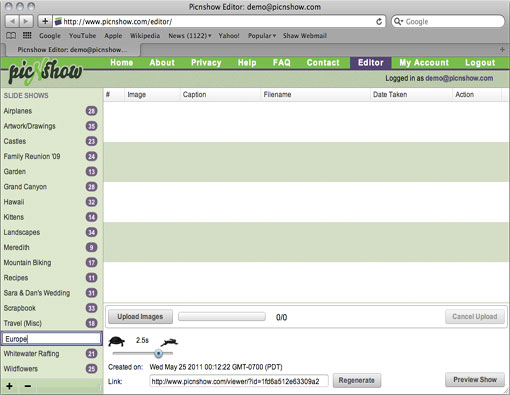This screenshot has width=510, height=395.
Task: Open a new tab with plus icon
Action: pyautogui.click(x=502, y=50)
